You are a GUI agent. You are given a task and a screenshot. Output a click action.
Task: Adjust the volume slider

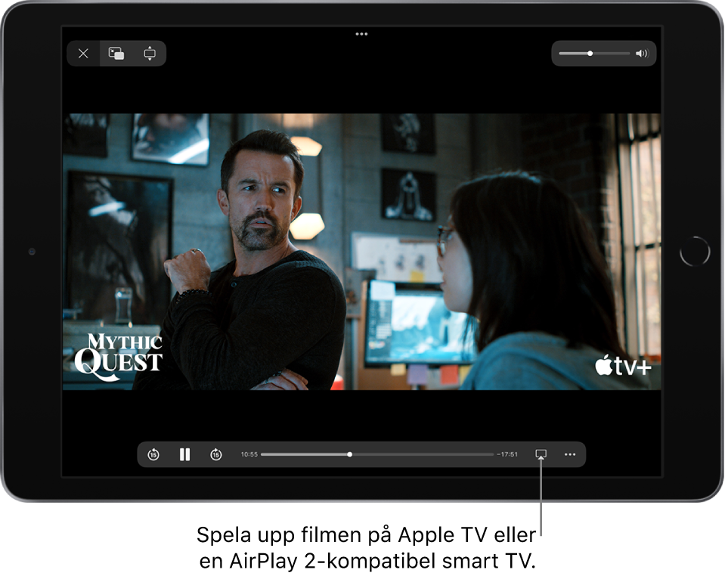[594, 54]
